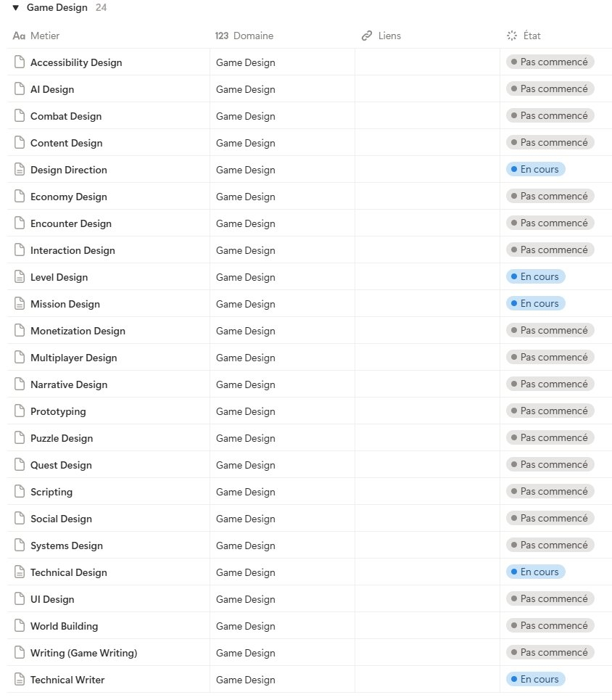This screenshot has width=612, height=700.
Task: Click the page icon beside Combat Design
Action: tap(20, 116)
